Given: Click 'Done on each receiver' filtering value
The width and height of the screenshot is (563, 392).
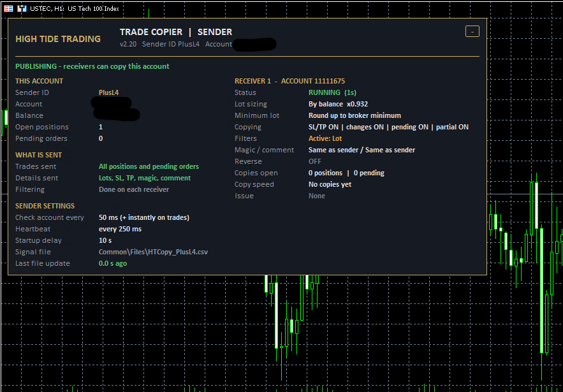Looking at the screenshot, I should click(134, 189).
